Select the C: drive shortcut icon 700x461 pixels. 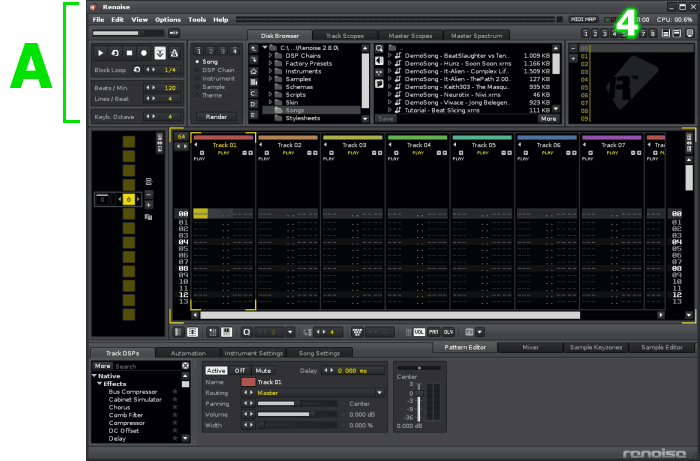pos(254,93)
